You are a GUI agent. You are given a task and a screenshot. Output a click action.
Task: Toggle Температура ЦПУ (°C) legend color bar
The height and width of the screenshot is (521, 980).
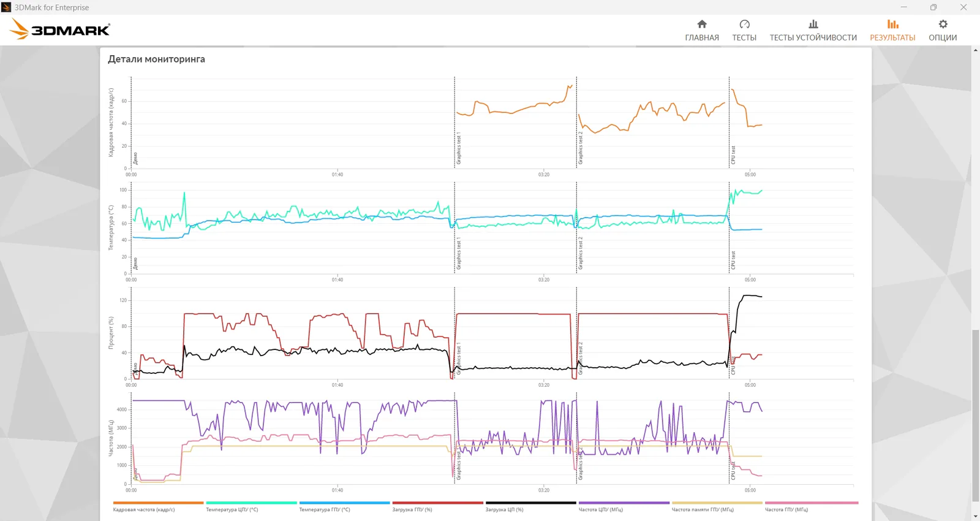[x=251, y=503]
